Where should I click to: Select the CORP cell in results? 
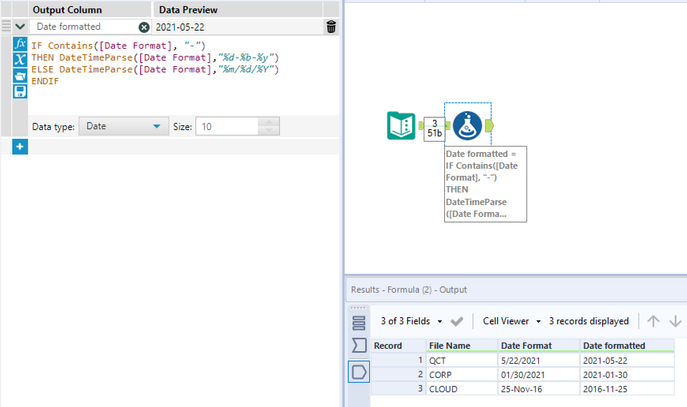click(462, 375)
